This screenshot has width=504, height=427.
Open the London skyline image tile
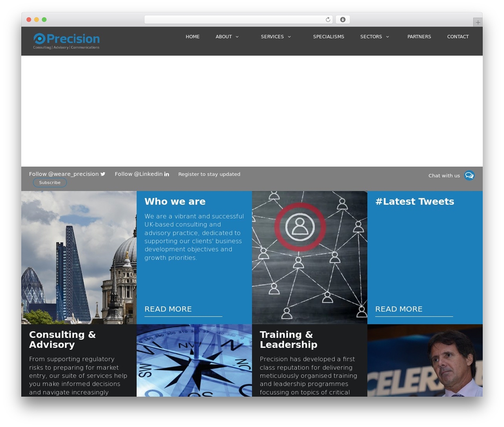pyautogui.click(x=79, y=258)
